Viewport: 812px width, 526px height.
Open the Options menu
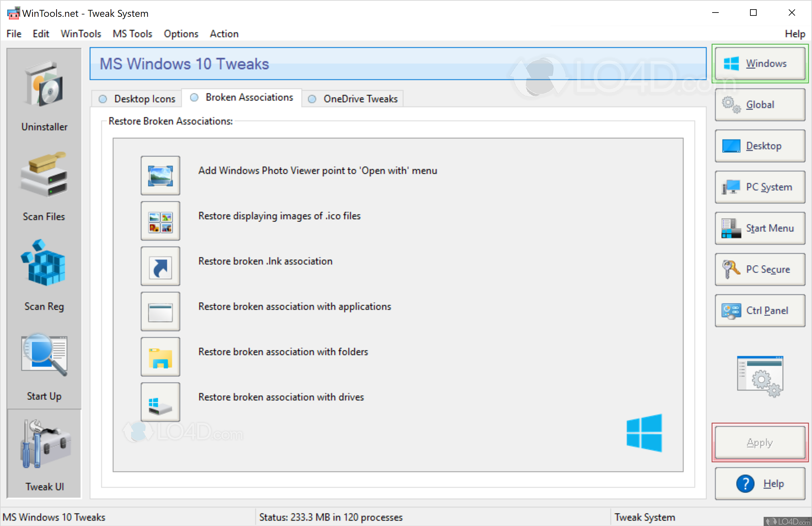coord(181,34)
